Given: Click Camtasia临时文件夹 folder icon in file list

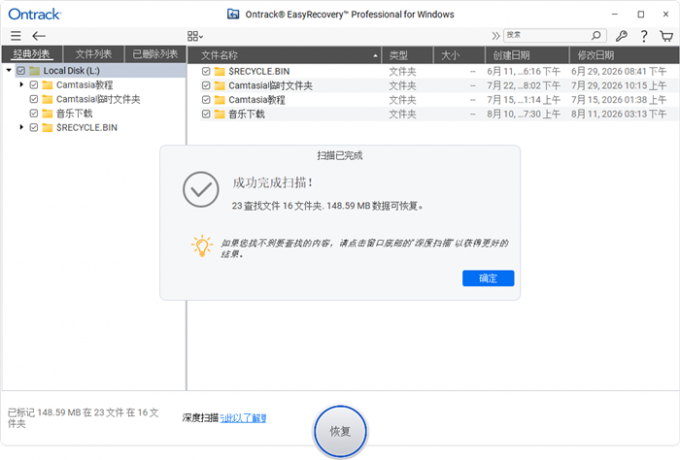Looking at the screenshot, I should tap(220, 85).
